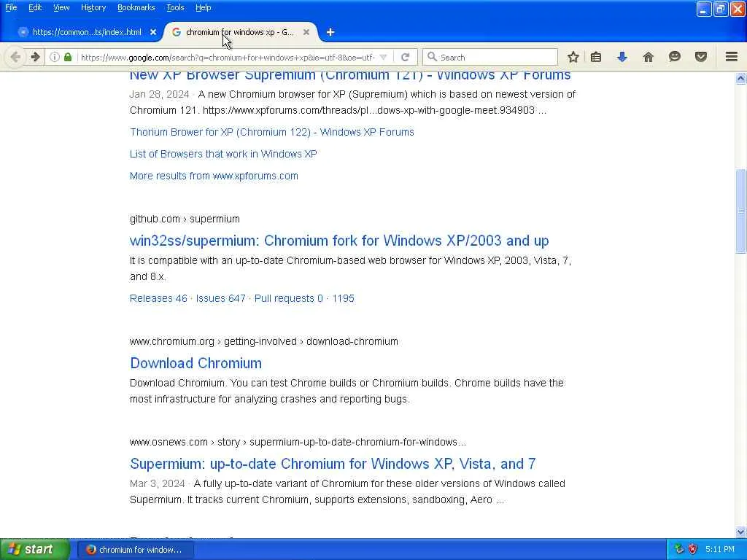Open the File menu

click(11, 7)
